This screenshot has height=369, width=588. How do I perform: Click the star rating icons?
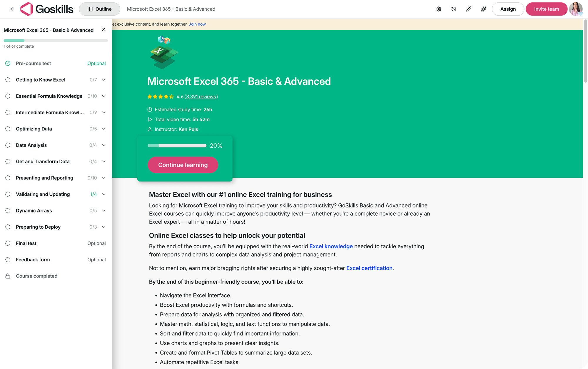pyautogui.click(x=161, y=97)
